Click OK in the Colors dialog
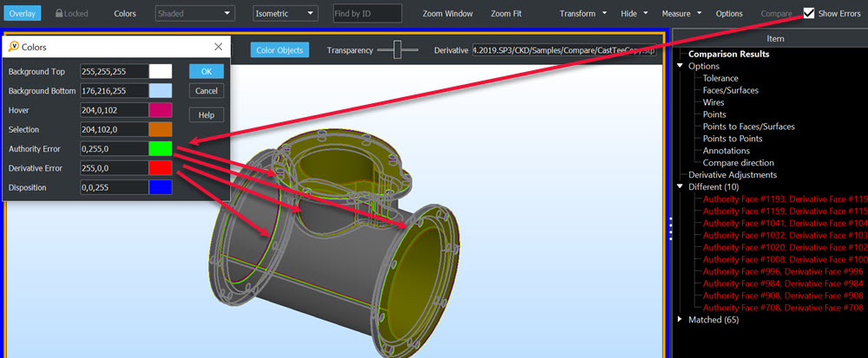The height and width of the screenshot is (358, 868). (206, 71)
